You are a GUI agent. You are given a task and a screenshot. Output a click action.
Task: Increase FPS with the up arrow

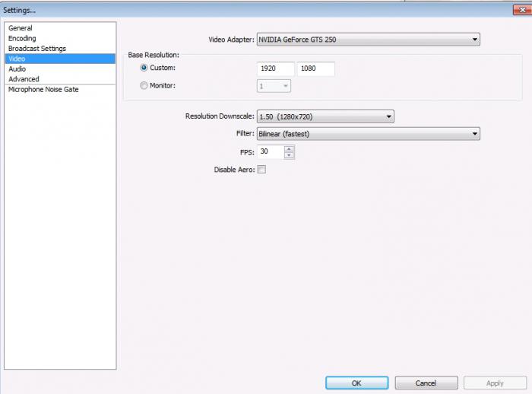(289, 148)
